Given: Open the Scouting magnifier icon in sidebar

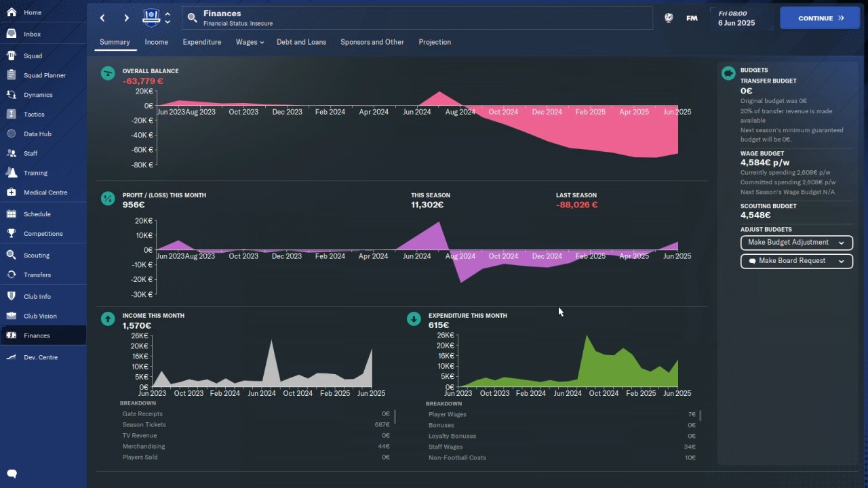Looking at the screenshot, I should pyautogui.click(x=12, y=256).
